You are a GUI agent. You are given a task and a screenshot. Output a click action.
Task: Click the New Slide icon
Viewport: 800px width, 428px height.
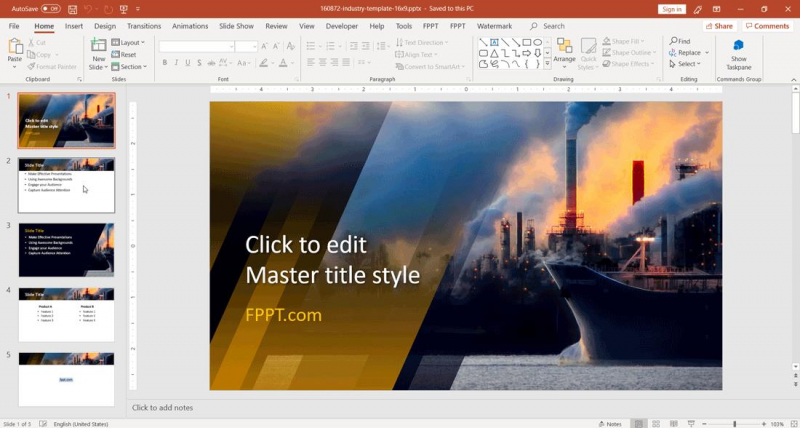tap(98, 45)
